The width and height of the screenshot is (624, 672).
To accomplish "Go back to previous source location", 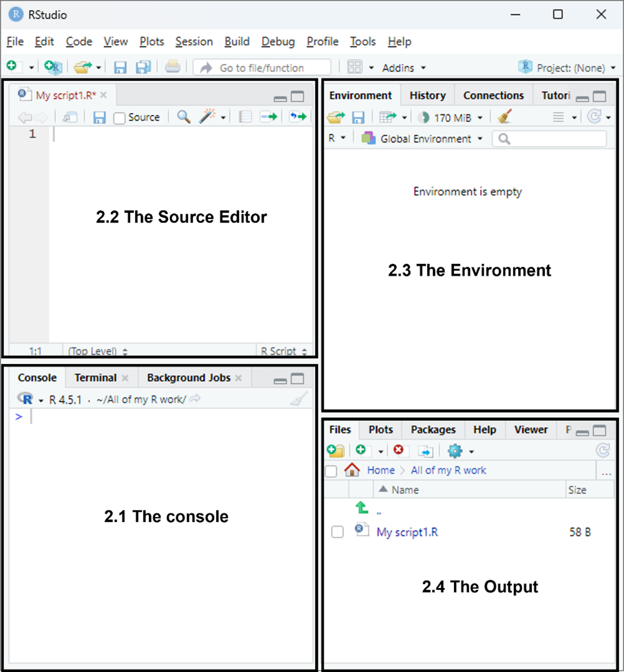I will tap(25, 117).
